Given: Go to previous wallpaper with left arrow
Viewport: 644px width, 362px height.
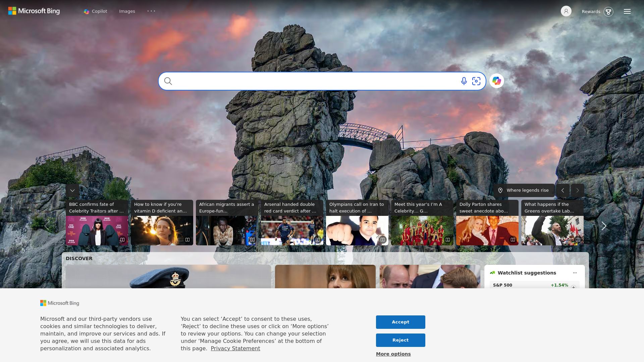Looking at the screenshot, I should coord(562,190).
